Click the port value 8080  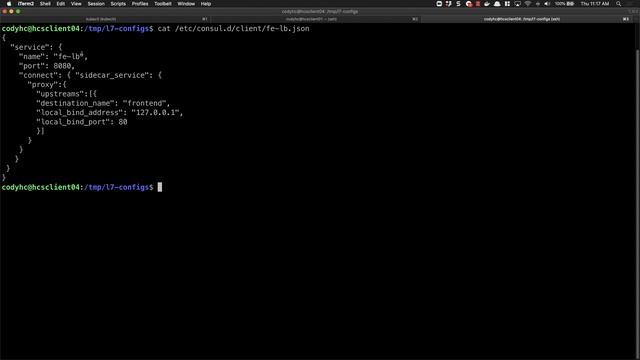coord(62,66)
